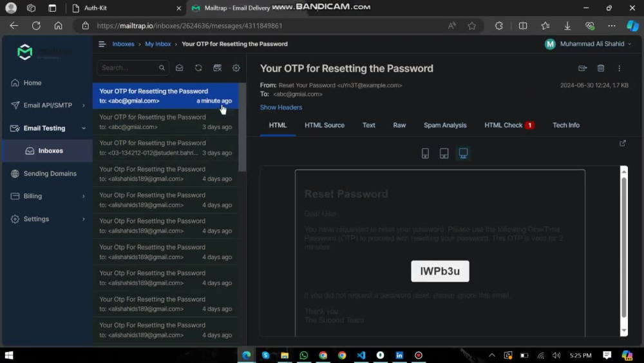
Task: Switch preview to tablet view
Action: (444, 153)
